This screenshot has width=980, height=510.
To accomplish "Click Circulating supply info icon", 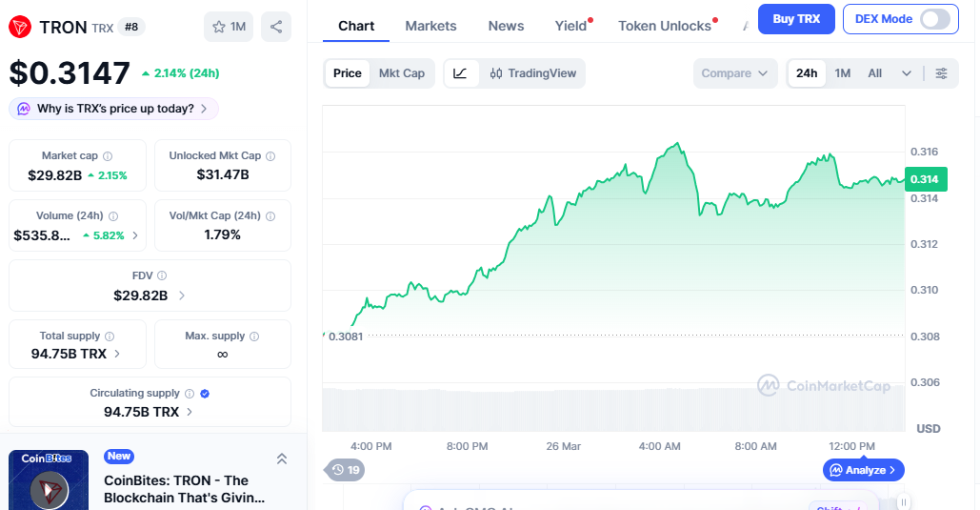I will coord(190,393).
